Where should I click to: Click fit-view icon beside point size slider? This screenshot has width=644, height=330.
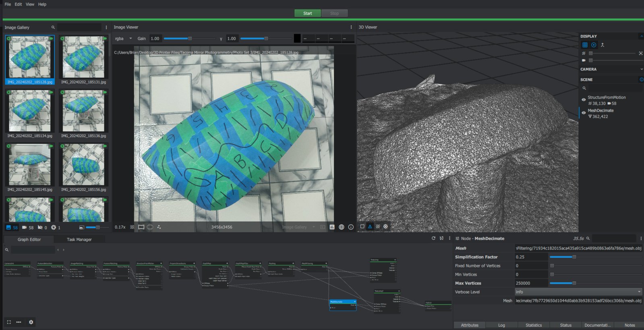tap(640, 53)
